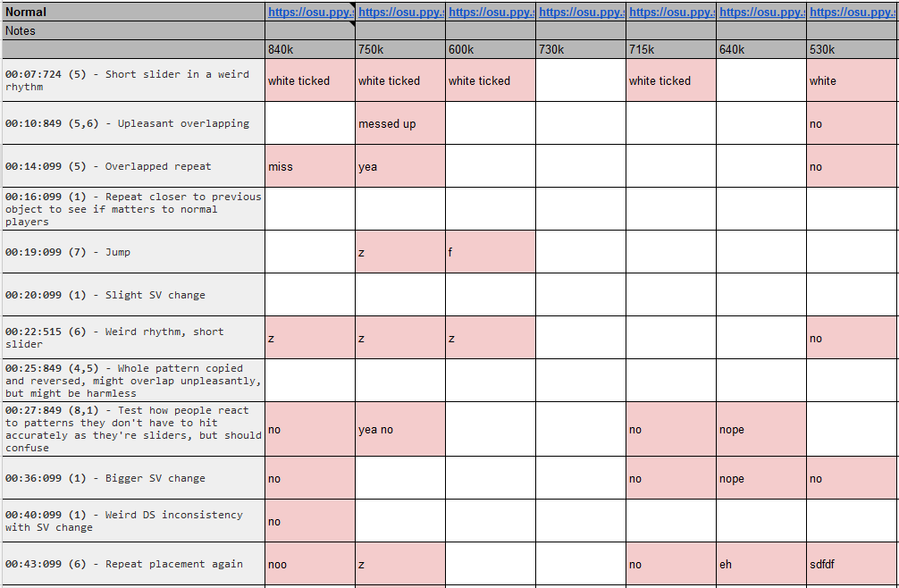Click 'no' in Overlapped repeat row
The width and height of the screenshot is (899, 588).
[x=852, y=166]
